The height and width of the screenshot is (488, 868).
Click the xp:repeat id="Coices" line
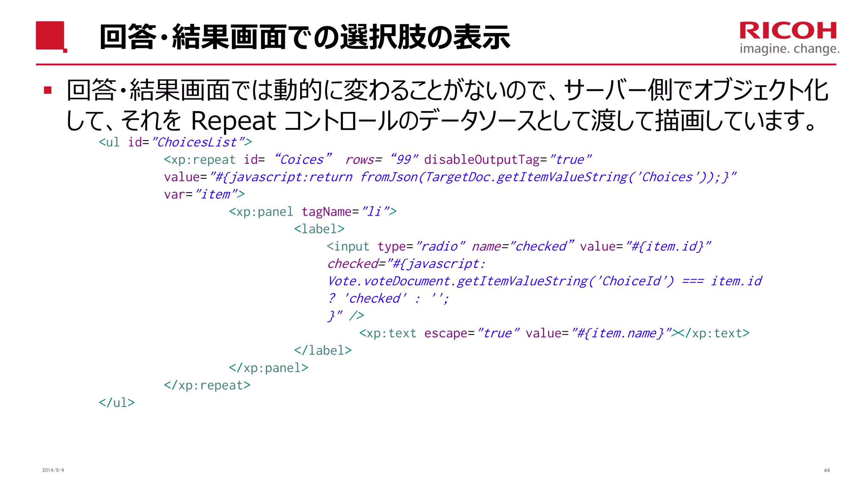click(377, 159)
